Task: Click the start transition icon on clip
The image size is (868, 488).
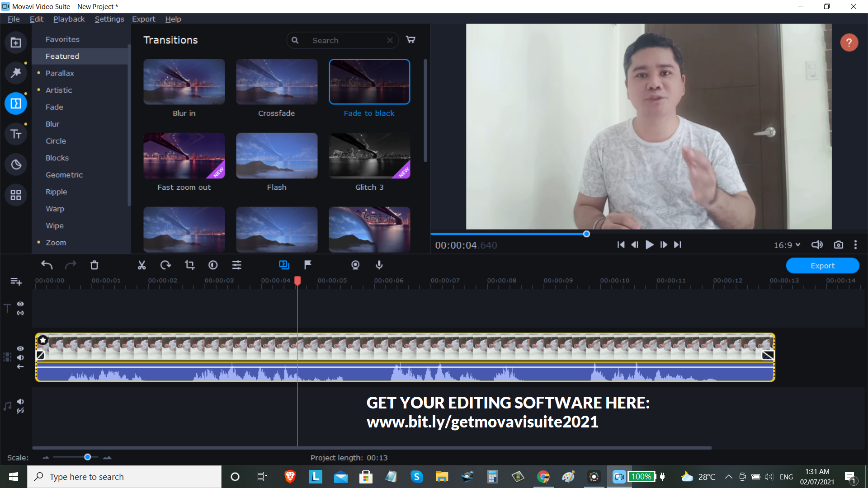Action: pos(40,356)
